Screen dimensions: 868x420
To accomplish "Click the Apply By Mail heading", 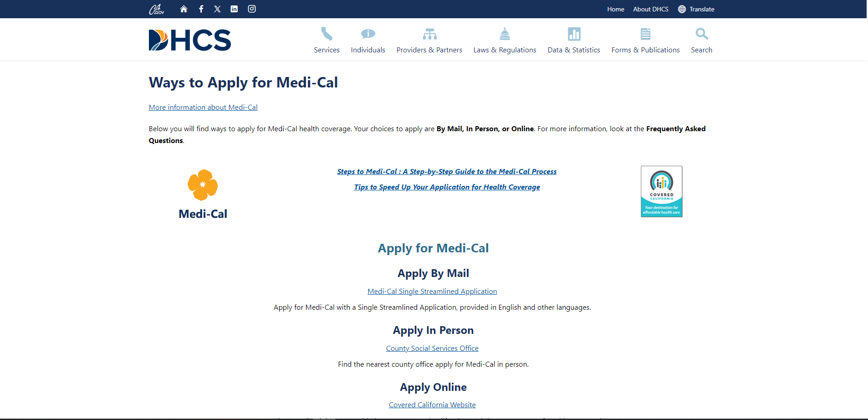I will [x=433, y=273].
